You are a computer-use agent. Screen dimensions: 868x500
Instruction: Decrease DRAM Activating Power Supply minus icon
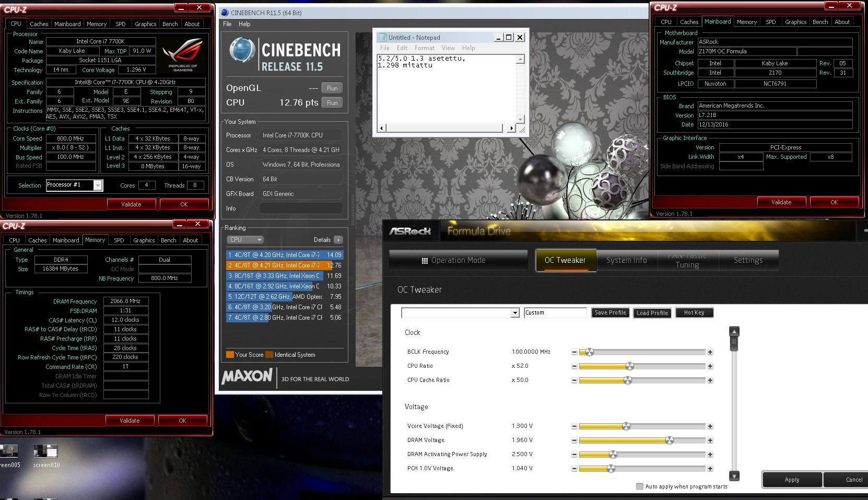(574, 455)
